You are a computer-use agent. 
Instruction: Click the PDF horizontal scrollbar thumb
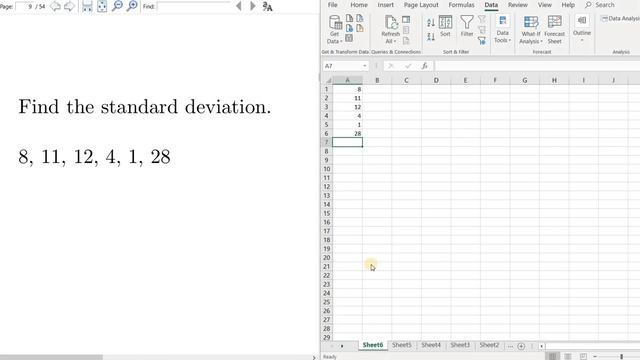pos(51,357)
